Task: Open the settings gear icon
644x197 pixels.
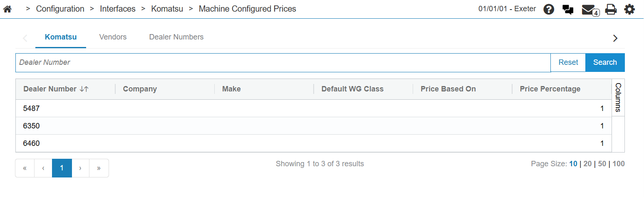Action: [629, 9]
